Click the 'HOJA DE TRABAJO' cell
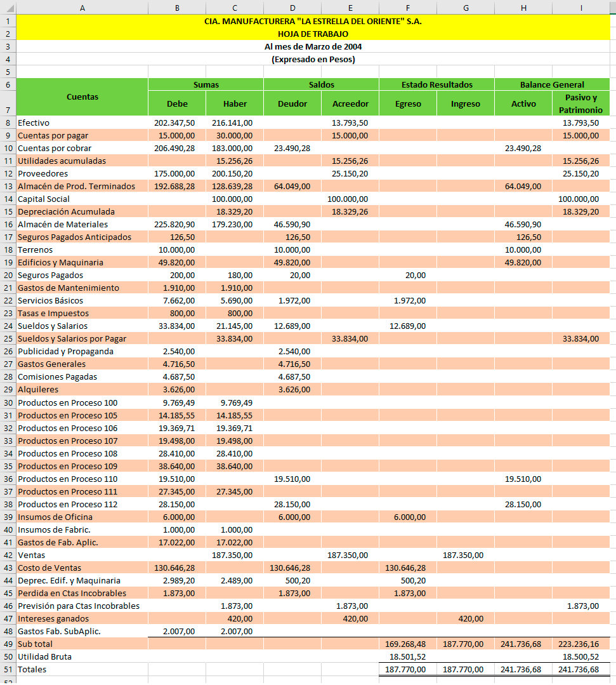Screen dimensions: 616x685 pos(313,34)
